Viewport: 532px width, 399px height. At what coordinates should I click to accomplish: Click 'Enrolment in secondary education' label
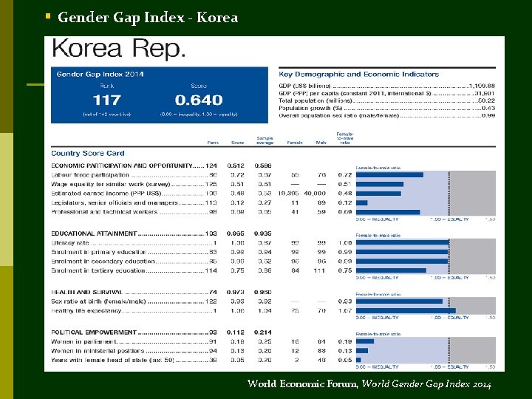coord(103,262)
